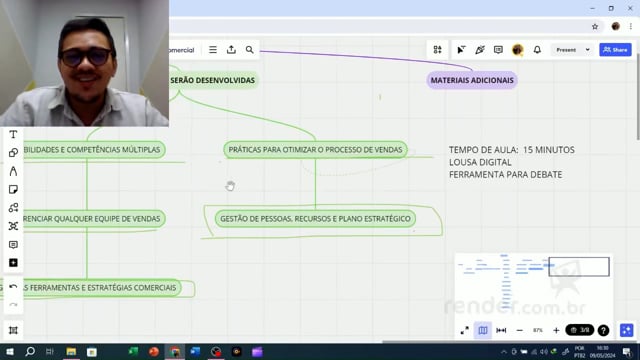Select the COMPETÊNCIAS MÚLTIPLAS node
The height and width of the screenshot is (360, 640).
coord(94,150)
